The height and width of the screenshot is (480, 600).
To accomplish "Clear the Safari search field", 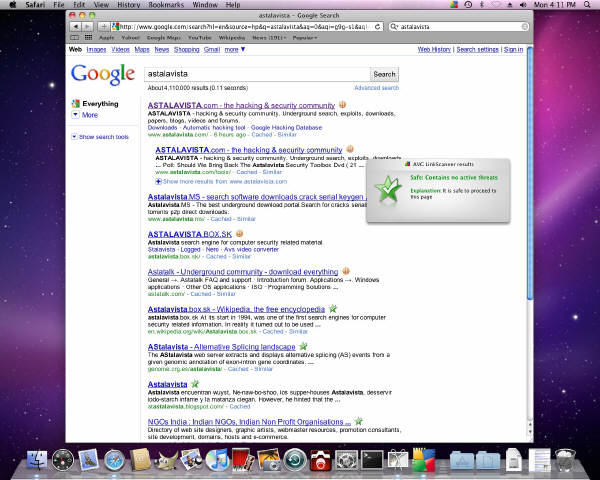I will tap(525, 26).
